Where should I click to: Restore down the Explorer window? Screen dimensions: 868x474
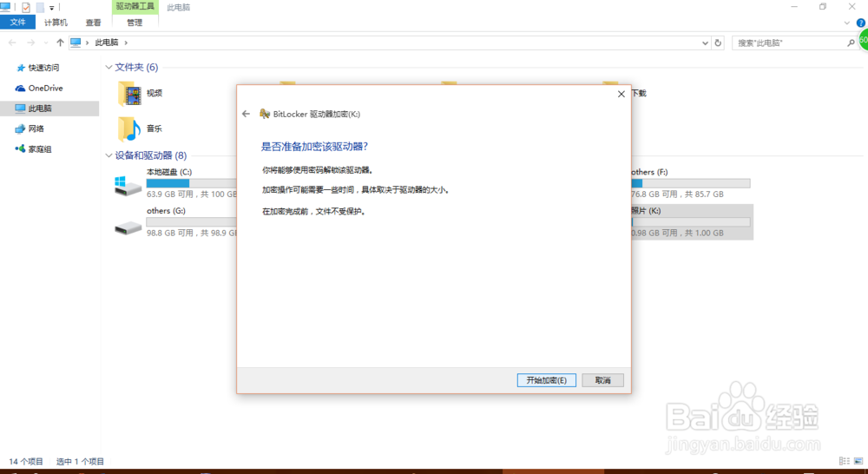pyautogui.click(x=823, y=7)
